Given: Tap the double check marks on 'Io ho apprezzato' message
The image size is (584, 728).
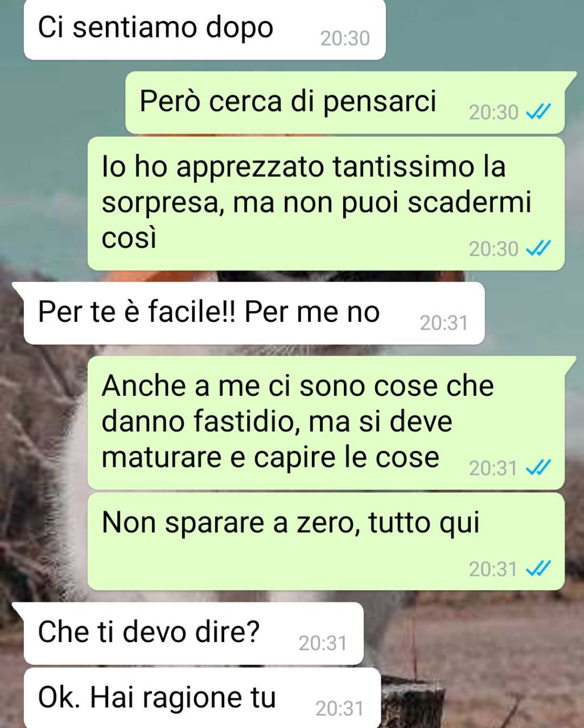Looking at the screenshot, I should [x=537, y=249].
